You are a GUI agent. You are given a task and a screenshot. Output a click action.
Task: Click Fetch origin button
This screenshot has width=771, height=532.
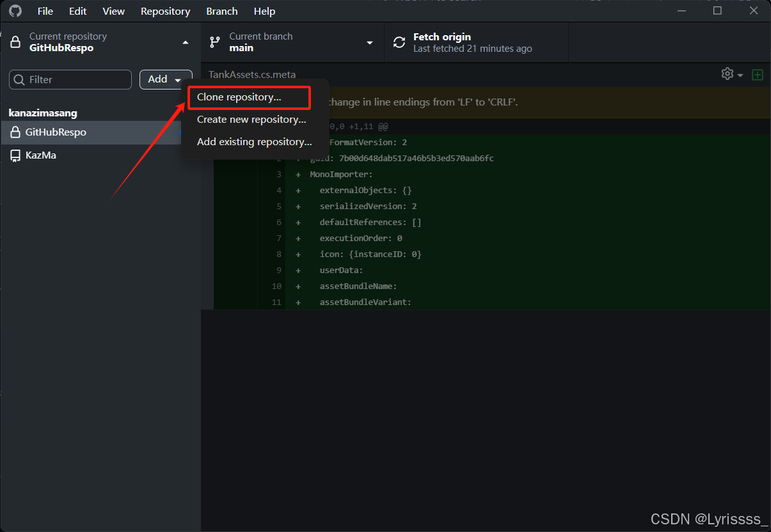[476, 43]
